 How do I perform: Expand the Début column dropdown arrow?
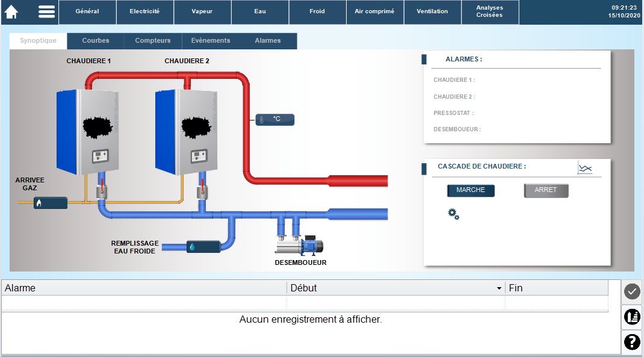pyautogui.click(x=499, y=288)
